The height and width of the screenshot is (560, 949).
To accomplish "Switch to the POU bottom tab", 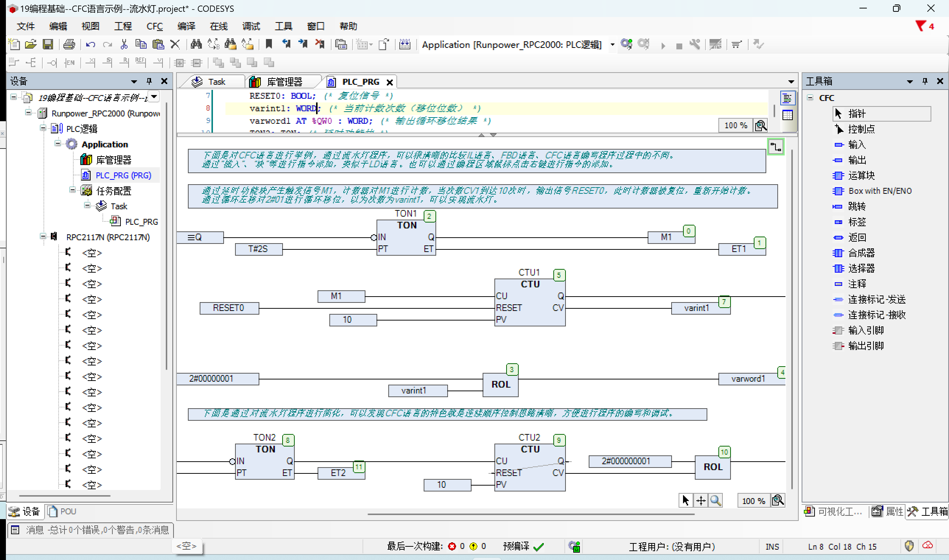I will point(62,511).
